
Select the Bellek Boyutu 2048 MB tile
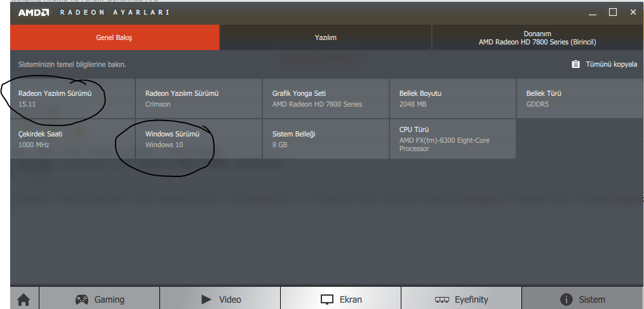pyautogui.click(x=453, y=98)
